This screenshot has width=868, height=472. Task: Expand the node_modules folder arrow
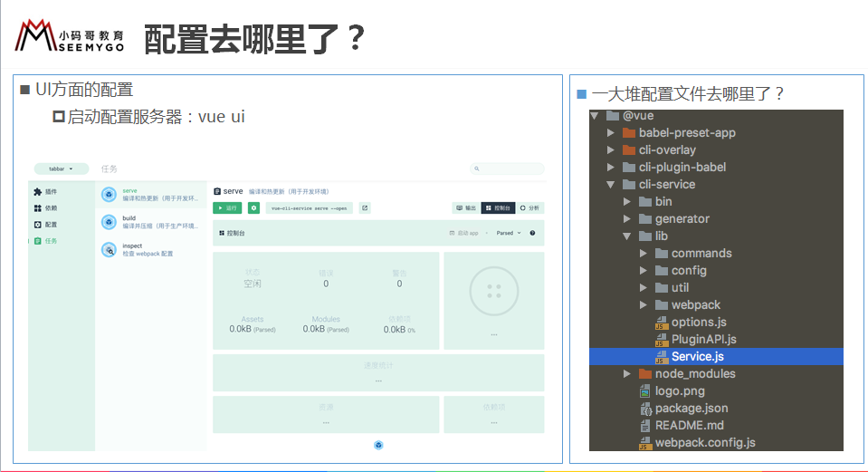[626, 374]
